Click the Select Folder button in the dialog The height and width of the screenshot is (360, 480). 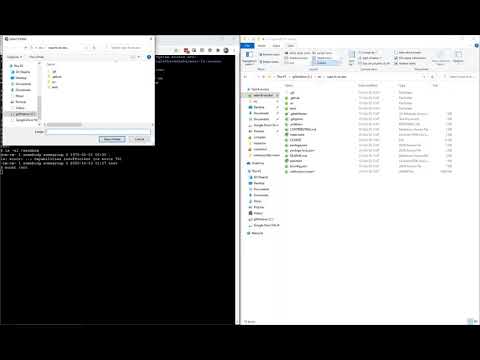(x=112, y=139)
